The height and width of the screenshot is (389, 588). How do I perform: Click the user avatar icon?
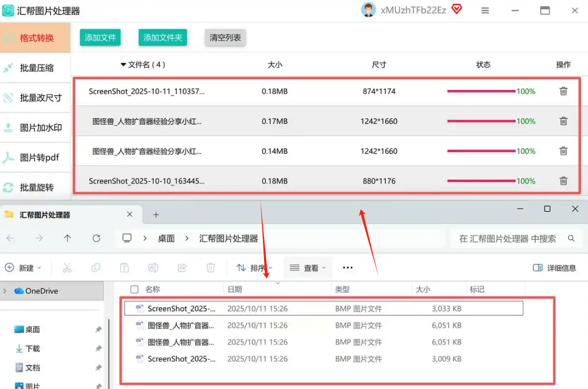coord(368,10)
